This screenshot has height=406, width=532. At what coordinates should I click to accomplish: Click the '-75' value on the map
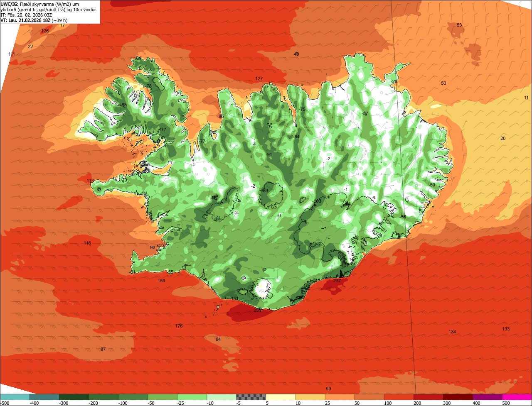(302, 110)
